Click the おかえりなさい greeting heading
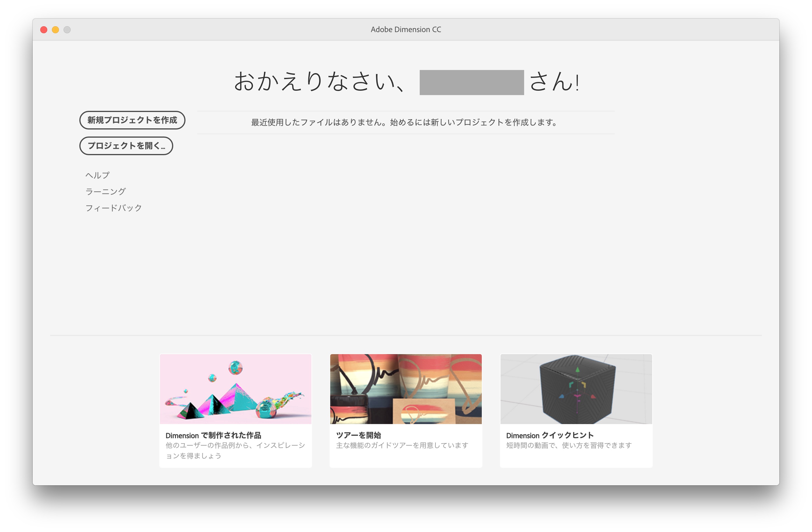812x532 pixels. click(406, 82)
